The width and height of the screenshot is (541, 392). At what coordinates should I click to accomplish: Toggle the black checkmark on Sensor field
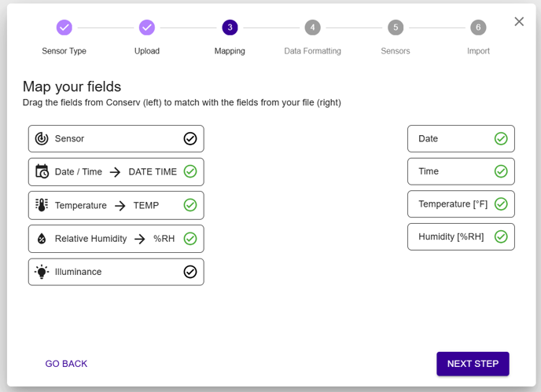point(190,139)
